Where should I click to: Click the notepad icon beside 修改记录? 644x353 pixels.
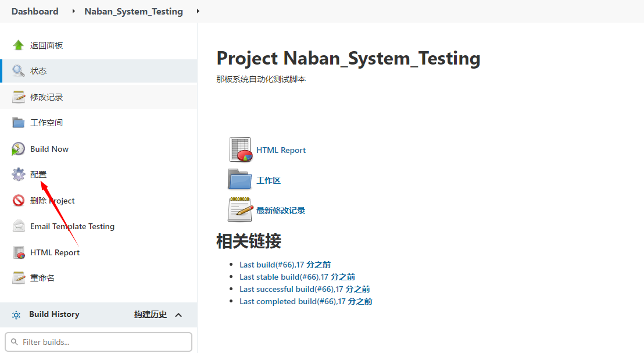click(x=19, y=97)
